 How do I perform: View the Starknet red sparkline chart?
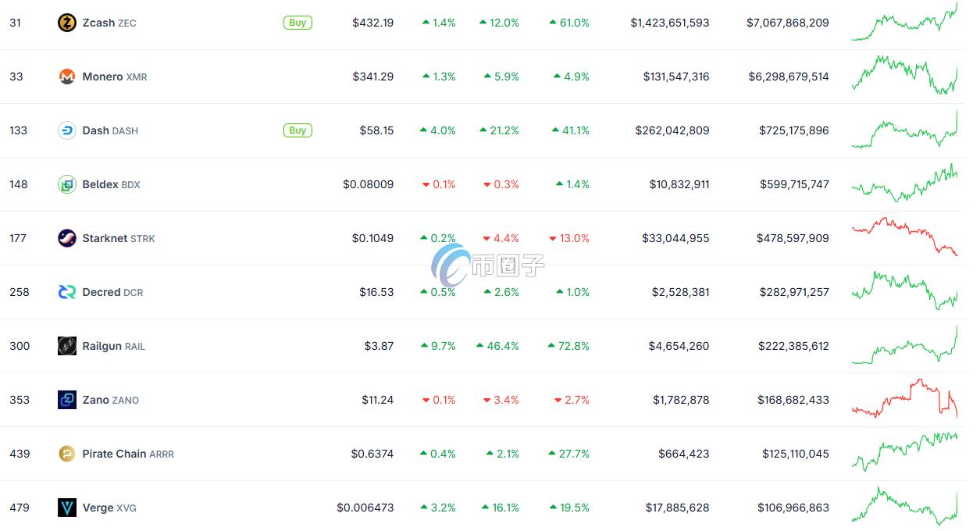(904, 237)
